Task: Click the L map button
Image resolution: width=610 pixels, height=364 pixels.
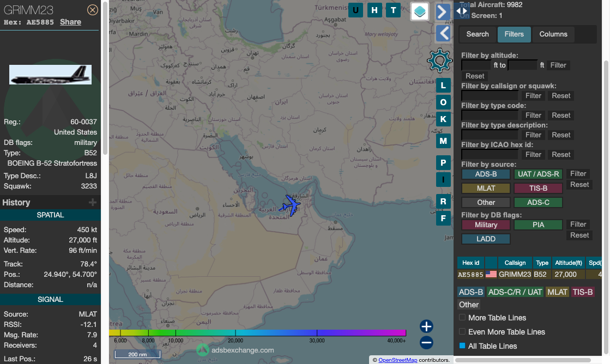Action: click(443, 86)
